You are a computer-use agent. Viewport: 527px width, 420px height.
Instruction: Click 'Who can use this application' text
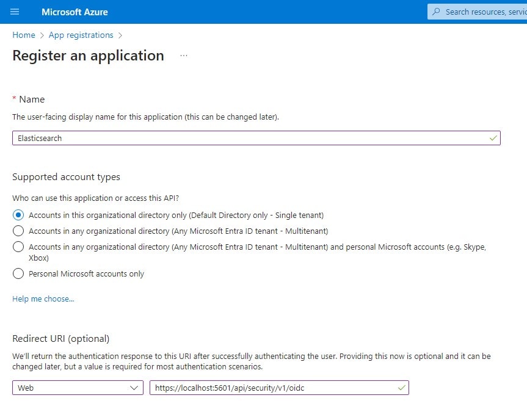coord(95,198)
